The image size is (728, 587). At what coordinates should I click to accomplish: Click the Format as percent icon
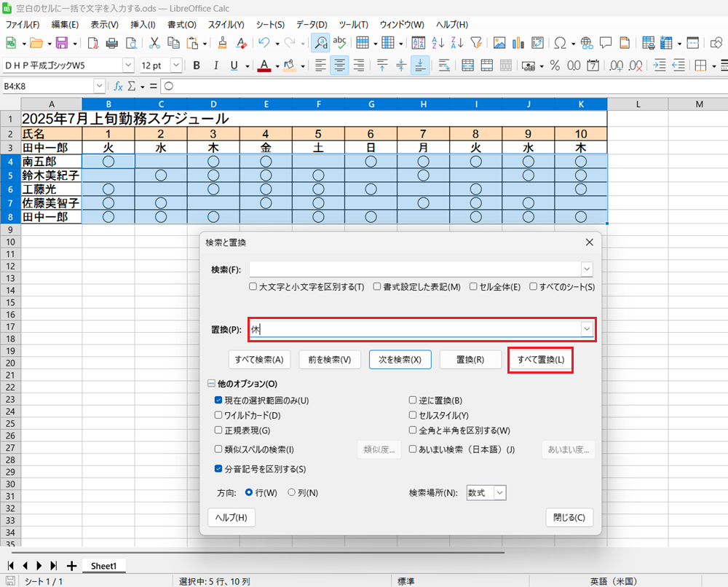tap(555, 66)
